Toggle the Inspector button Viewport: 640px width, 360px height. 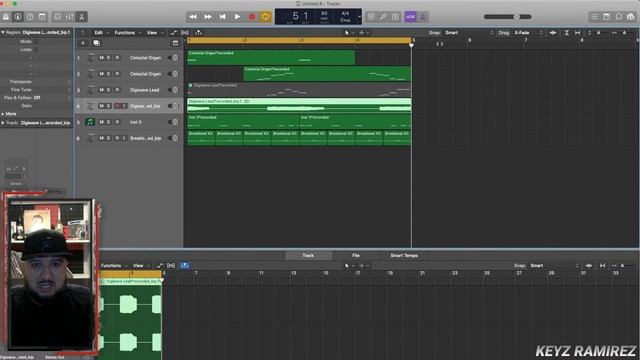[x=18, y=17]
